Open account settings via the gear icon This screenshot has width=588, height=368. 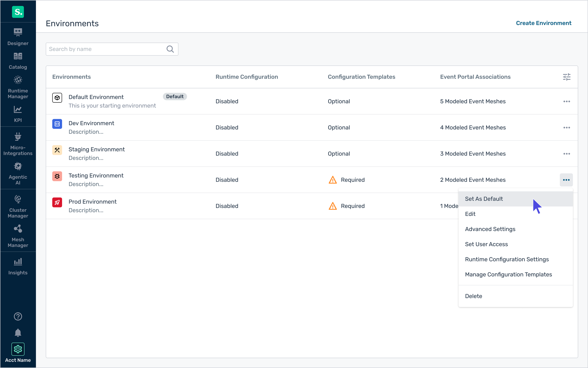18,349
